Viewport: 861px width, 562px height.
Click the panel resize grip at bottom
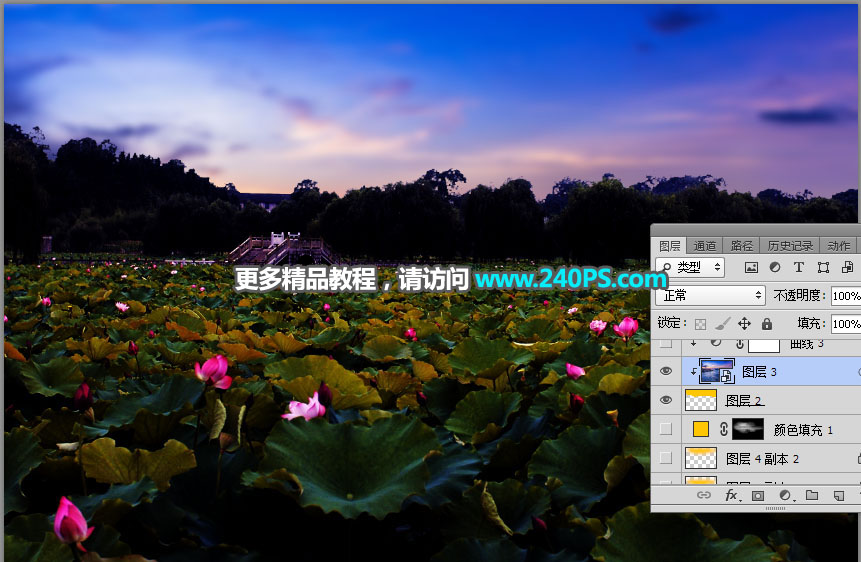point(775,508)
